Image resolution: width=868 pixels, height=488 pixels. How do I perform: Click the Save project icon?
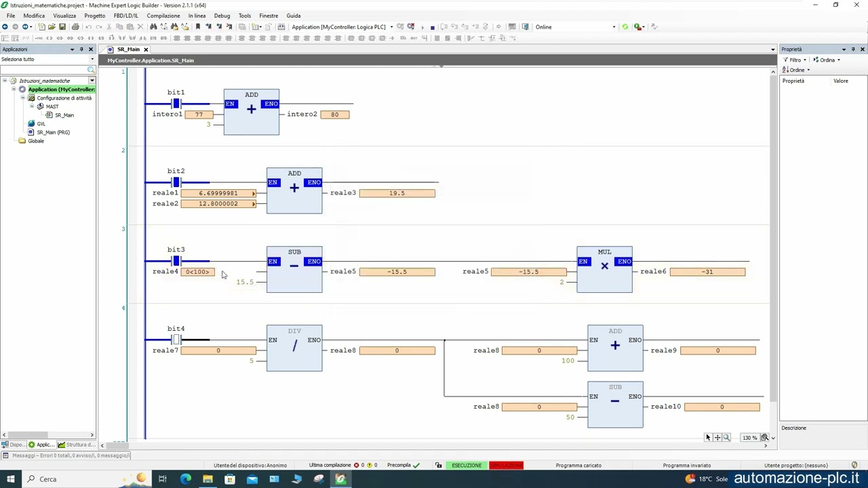pyautogui.click(x=62, y=27)
